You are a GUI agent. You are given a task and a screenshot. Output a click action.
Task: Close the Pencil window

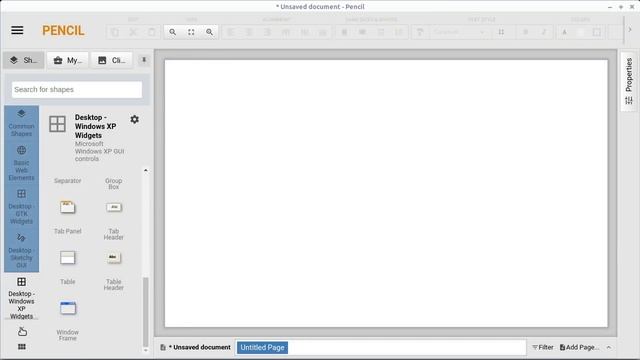pos(632,7)
